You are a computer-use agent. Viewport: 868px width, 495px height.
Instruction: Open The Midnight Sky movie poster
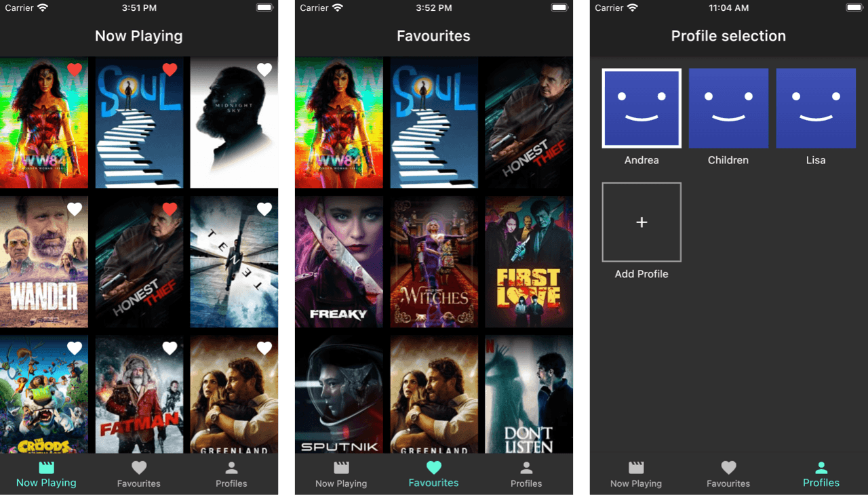tap(234, 123)
